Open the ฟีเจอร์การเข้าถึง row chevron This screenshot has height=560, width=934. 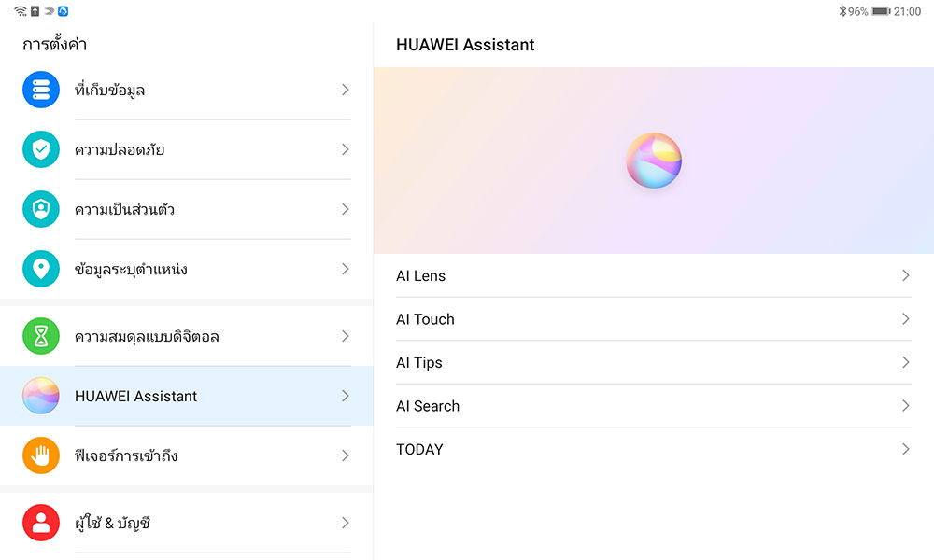click(345, 455)
